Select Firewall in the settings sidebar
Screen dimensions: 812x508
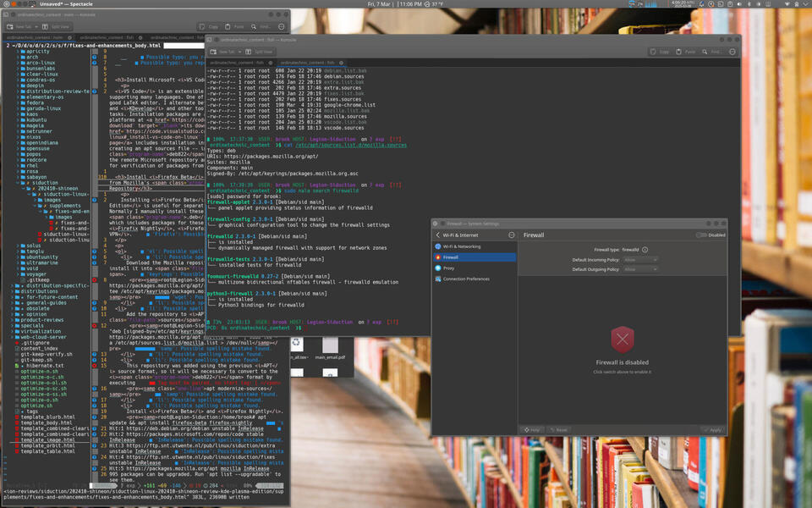475,257
